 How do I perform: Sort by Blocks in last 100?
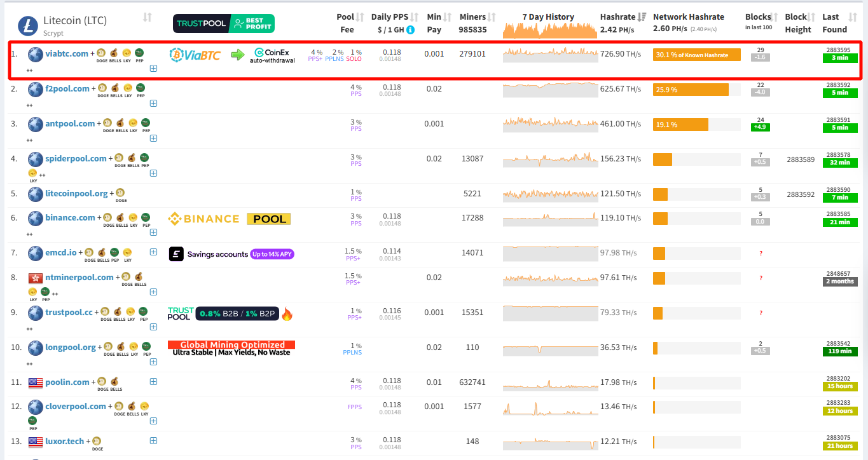click(x=775, y=17)
